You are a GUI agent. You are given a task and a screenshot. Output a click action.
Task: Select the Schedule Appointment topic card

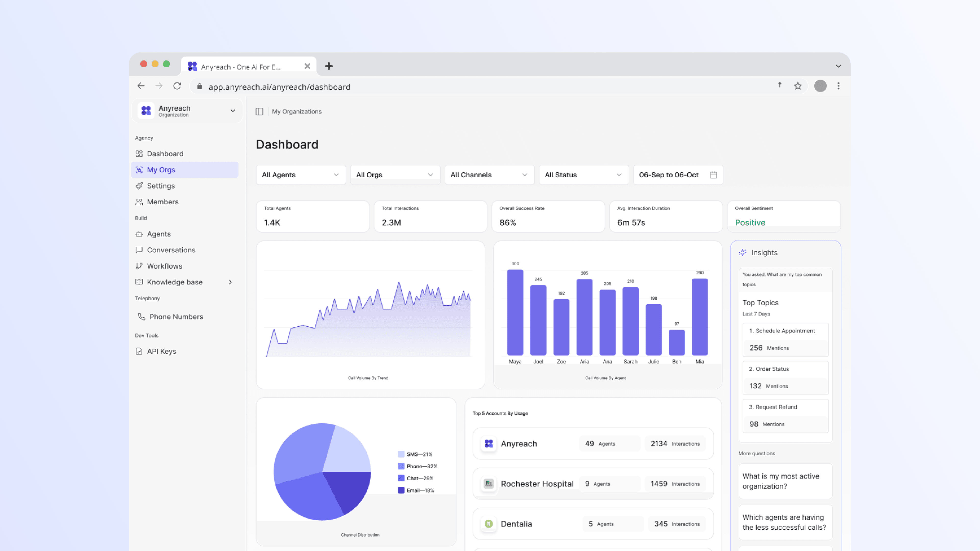click(785, 340)
